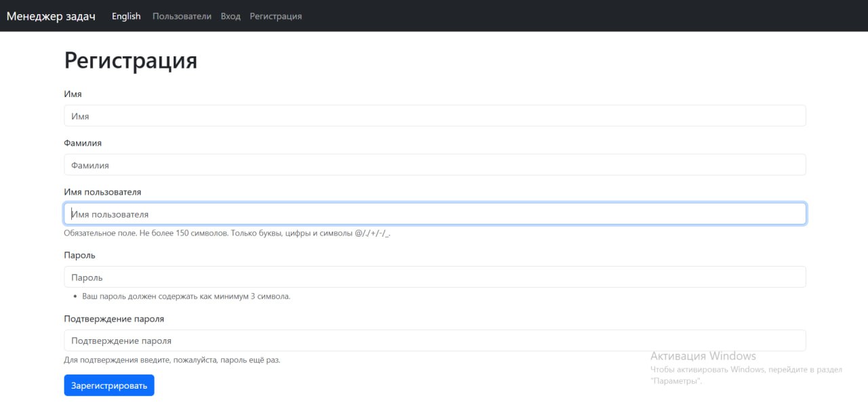Select the Пароль input field
Image resolution: width=868 pixels, height=407 pixels.
click(x=435, y=277)
